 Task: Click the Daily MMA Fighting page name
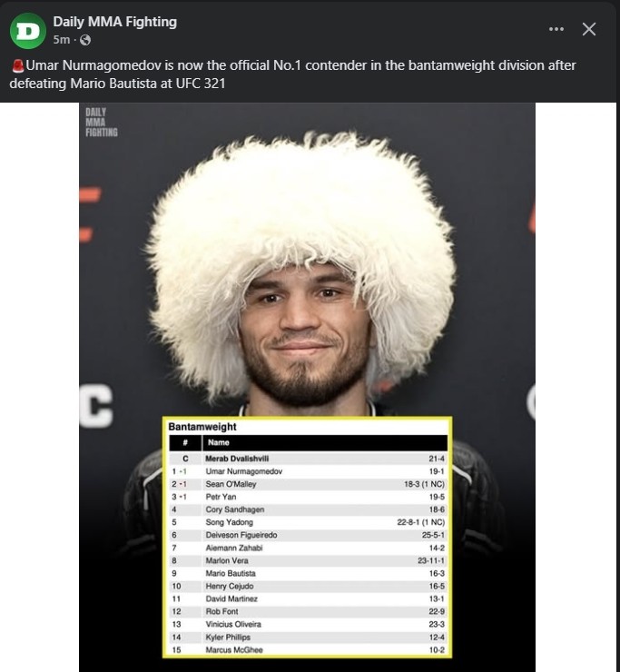click(x=114, y=22)
